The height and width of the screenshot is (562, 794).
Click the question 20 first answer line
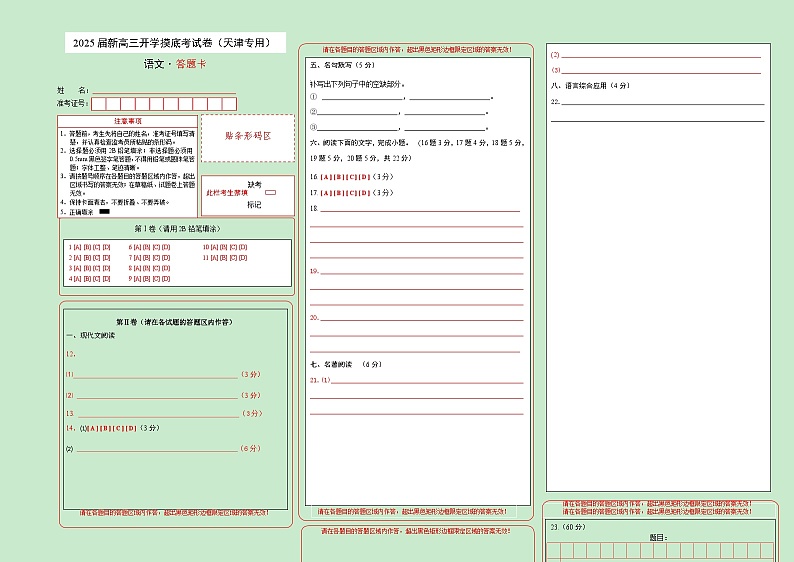[422, 318]
